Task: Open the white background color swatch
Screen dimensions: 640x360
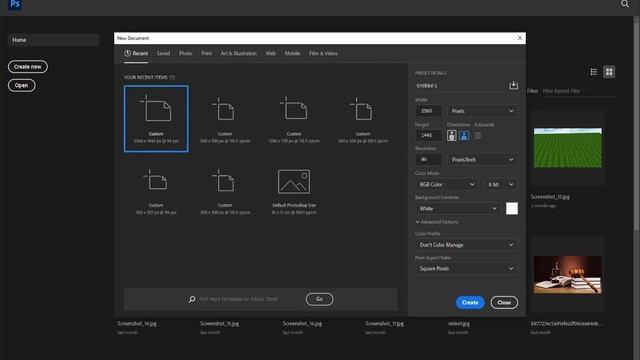Action: click(x=512, y=209)
